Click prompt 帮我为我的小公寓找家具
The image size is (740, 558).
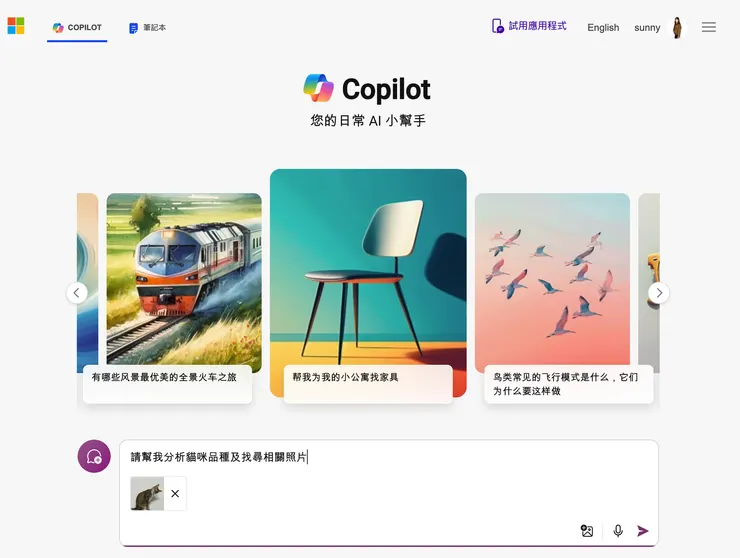coord(368,384)
